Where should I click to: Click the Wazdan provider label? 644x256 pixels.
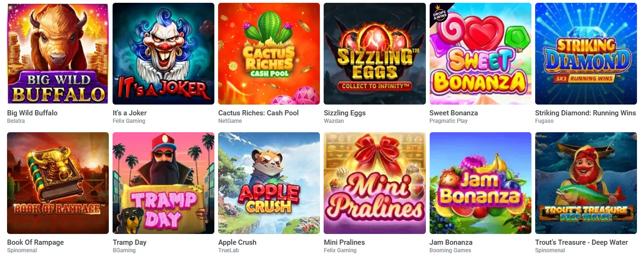[x=333, y=121]
